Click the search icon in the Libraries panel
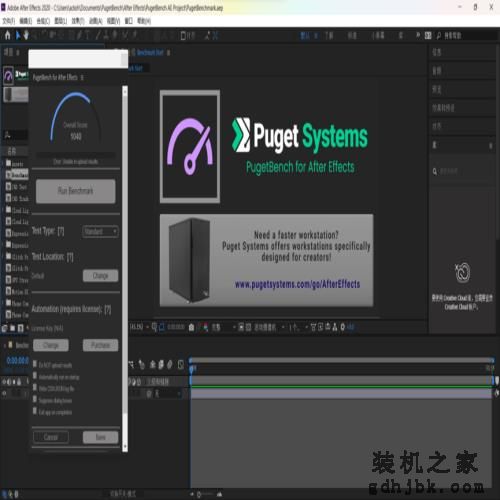Screen dimensions: 500x500 click(x=435, y=171)
